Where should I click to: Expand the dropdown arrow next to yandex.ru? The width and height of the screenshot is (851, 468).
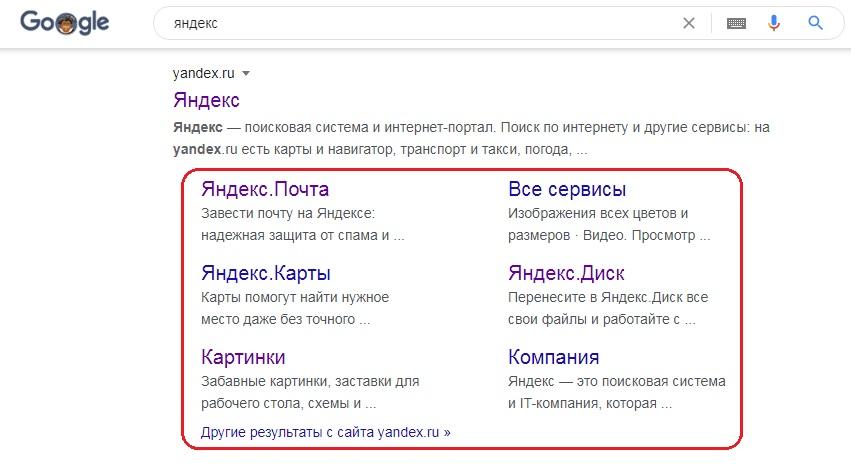tap(246, 73)
